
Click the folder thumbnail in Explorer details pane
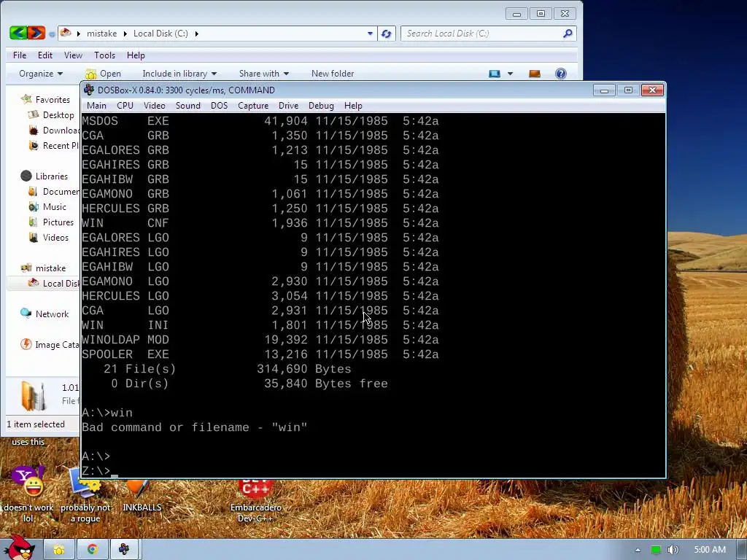34,396
